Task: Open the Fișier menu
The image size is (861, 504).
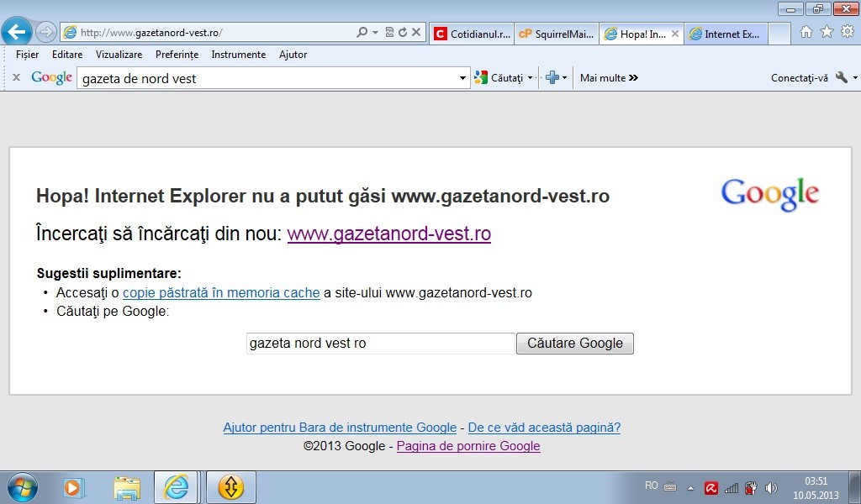Action: click(x=28, y=55)
